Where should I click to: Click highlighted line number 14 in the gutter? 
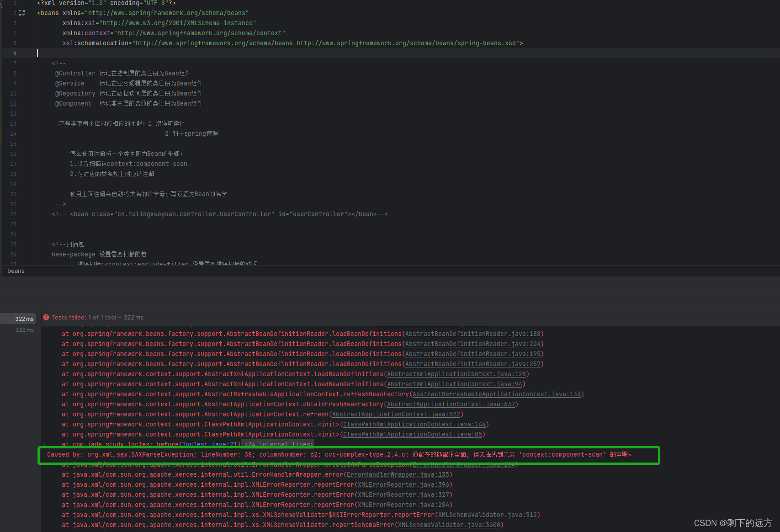point(13,134)
